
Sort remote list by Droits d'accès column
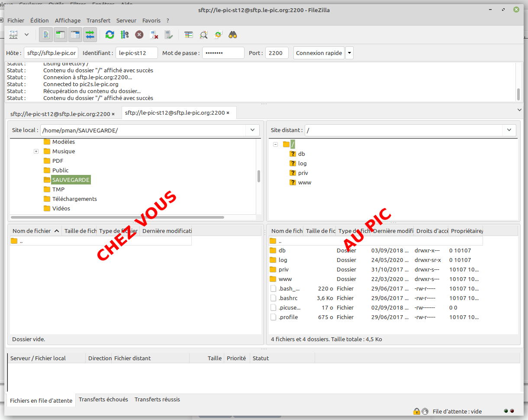(431, 231)
